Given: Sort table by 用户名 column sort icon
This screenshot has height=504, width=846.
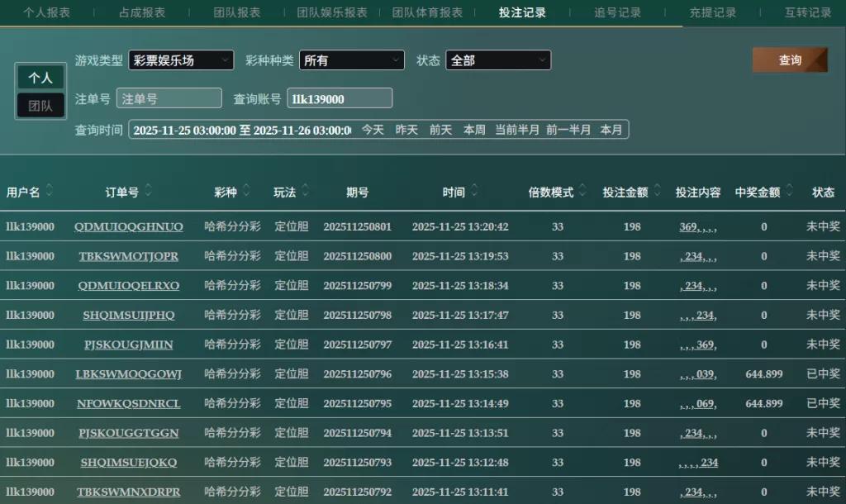Looking at the screenshot, I should pos(50,192).
